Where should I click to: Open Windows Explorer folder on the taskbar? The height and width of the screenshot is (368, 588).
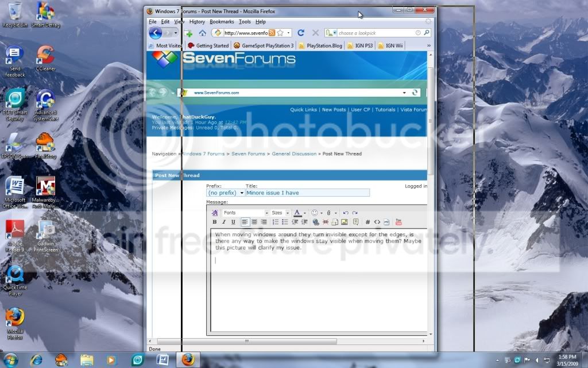pos(87,360)
